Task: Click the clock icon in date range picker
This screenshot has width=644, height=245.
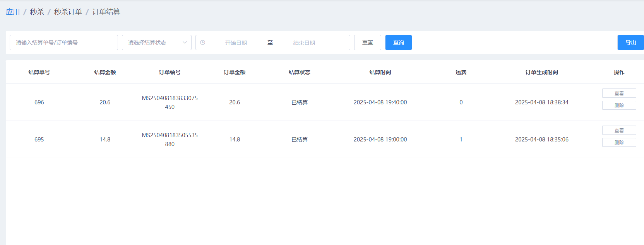Action: coord(202,43)
